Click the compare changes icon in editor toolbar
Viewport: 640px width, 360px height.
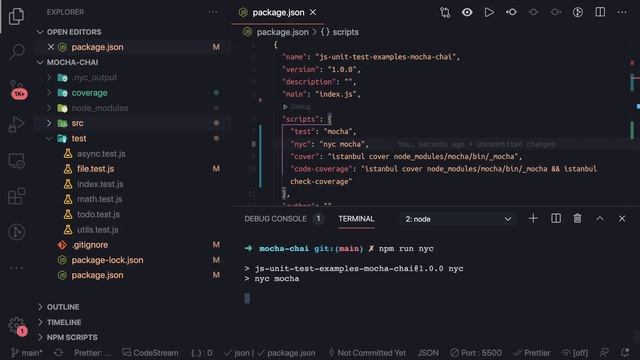pyautogui.click(x=445, y=13)
